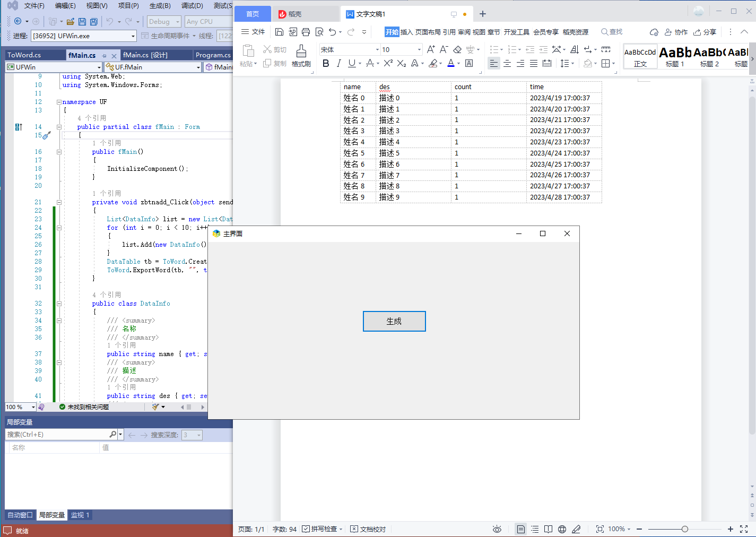
Task: Apply subscript X₂ formatting
Action: click(x=402, y=63)
